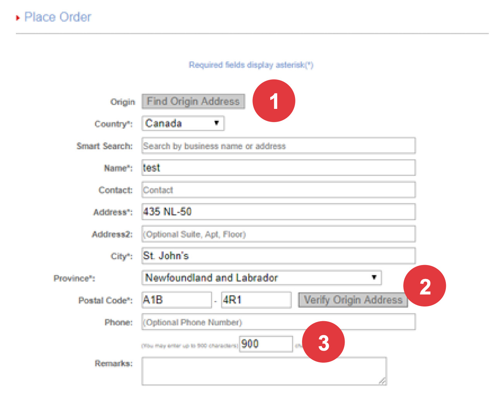504x420 pixels.
Task: Click the optional Phone number field
Action: tap(278, 322)
